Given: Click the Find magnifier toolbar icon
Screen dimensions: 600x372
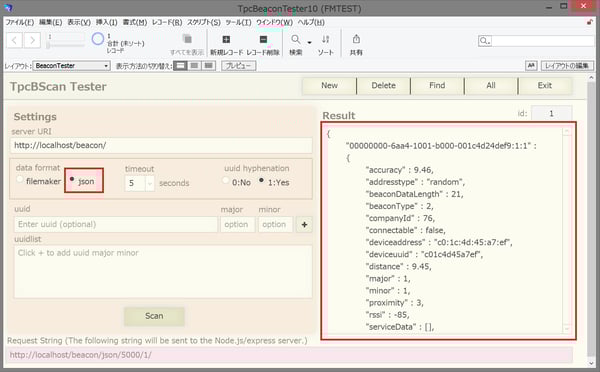Looking at the screenshot, I should coord(295,39).
